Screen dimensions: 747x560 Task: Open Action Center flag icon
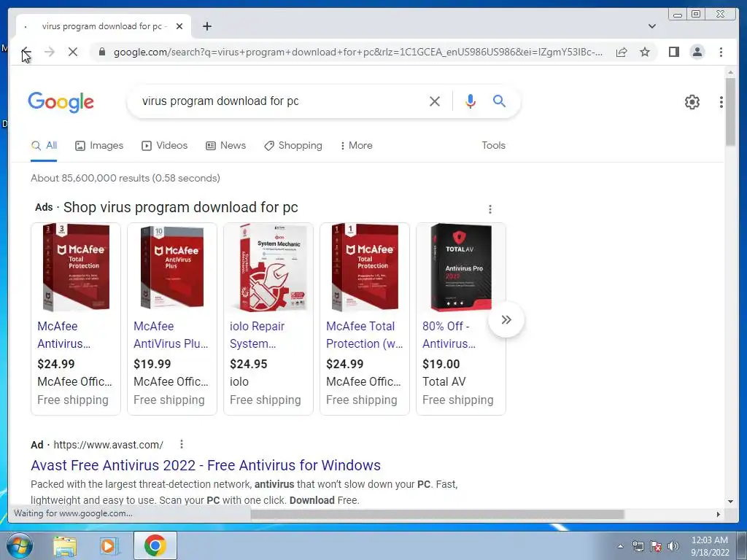pos(656,546)
